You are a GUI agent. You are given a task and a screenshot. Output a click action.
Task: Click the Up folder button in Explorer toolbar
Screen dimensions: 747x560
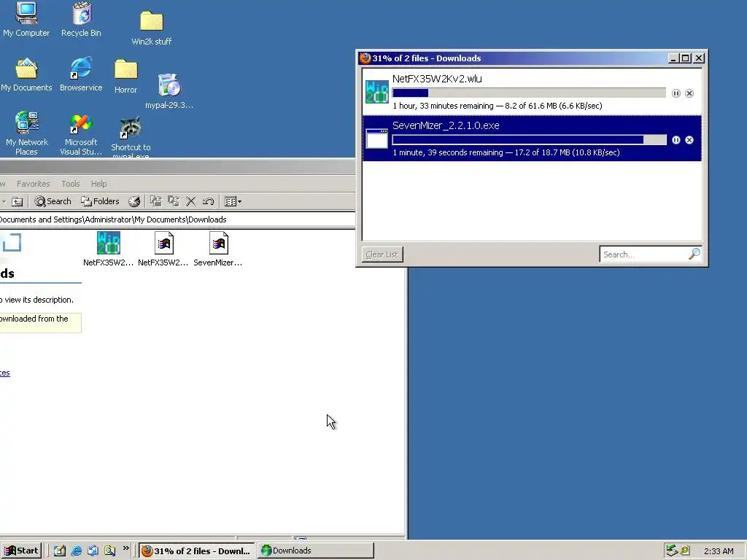tap(18, 201)
